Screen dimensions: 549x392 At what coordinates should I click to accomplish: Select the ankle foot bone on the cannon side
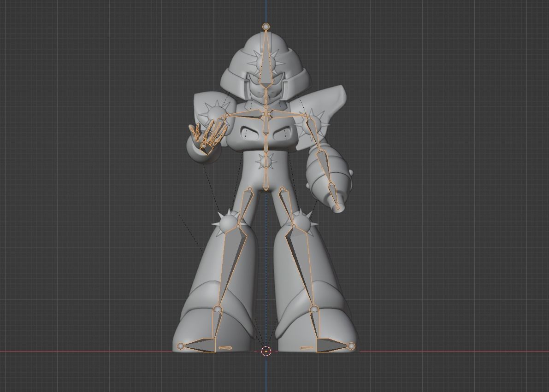pyautogui.click(x=314, y=326)
